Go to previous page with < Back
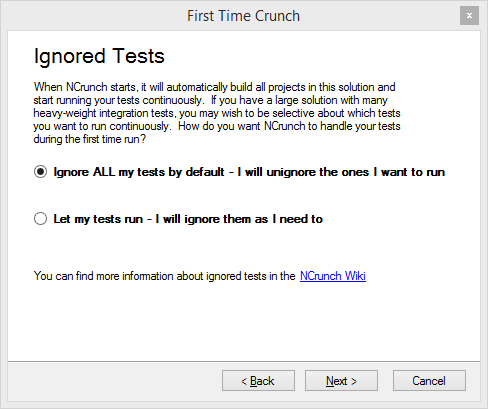488x409 pixels. [x=258, y=380]
